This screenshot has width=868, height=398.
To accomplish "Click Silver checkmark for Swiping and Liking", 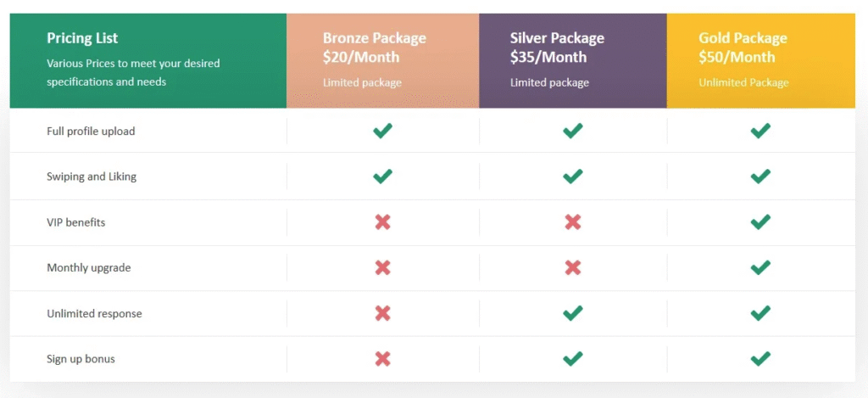I will click(x=573, y=177).
